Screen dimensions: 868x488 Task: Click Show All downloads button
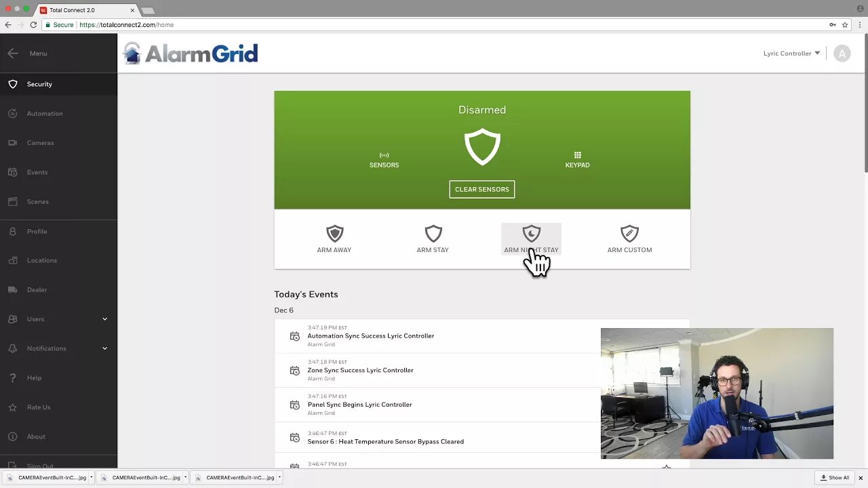click(x=835, y=477)
